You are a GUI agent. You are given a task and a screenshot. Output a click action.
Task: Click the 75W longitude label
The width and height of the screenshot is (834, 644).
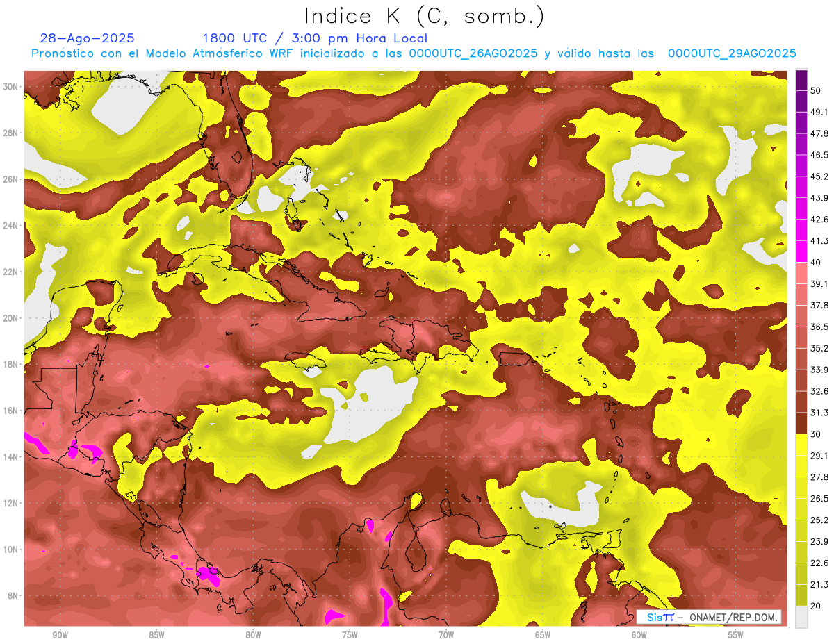350,636
